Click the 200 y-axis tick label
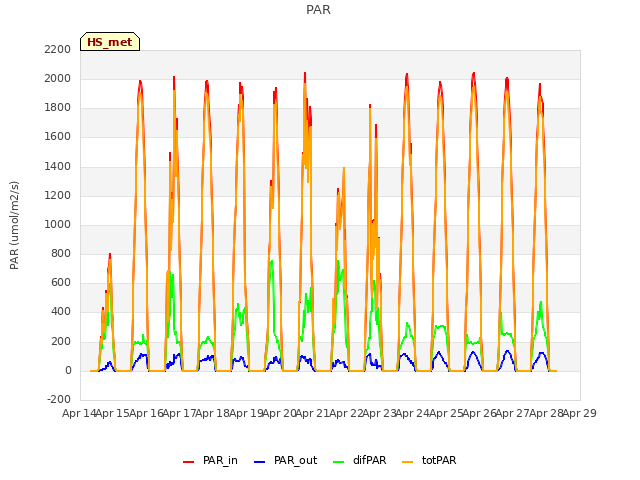 coord(61,341)
